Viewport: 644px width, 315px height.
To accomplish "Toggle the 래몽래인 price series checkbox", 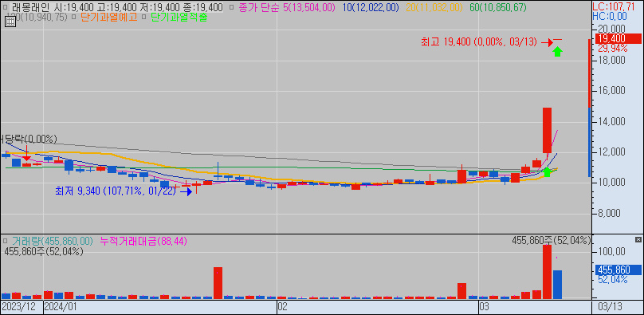I will (6, 7).
